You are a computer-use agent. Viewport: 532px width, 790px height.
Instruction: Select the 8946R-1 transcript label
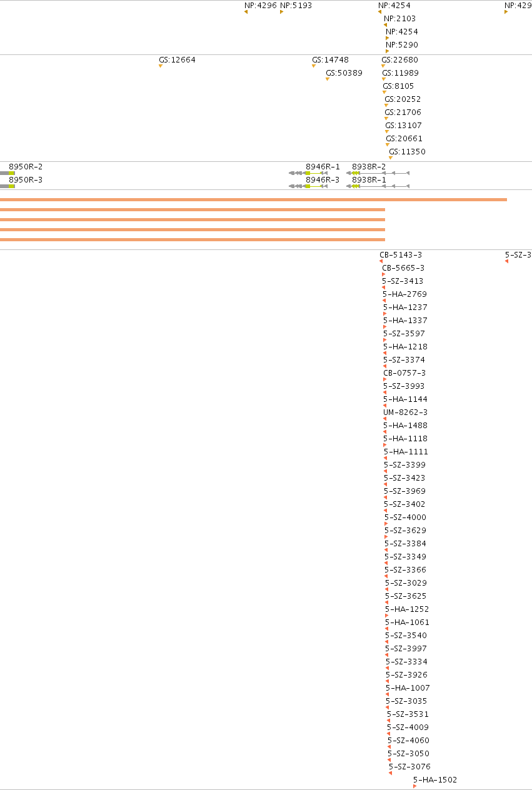coord(323,167)
